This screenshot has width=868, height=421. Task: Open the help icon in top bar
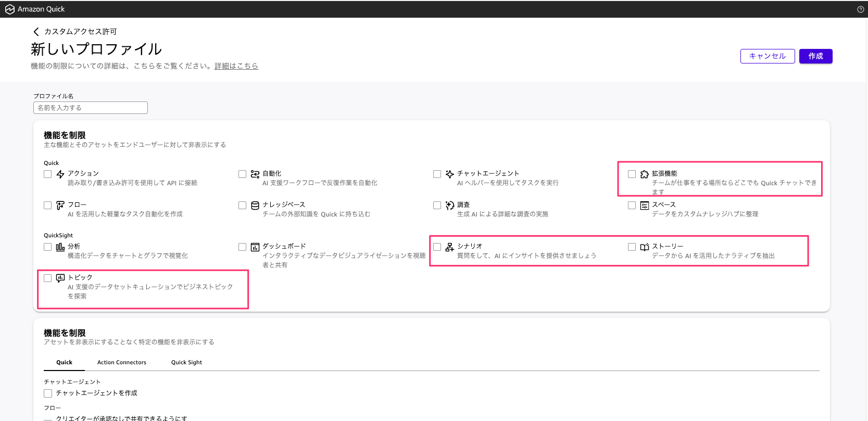click(x=860, y=9)
